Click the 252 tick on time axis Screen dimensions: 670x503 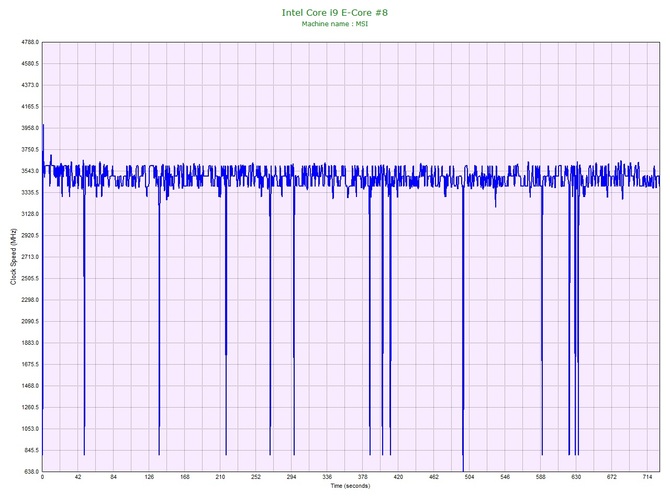tap(256, 477)
